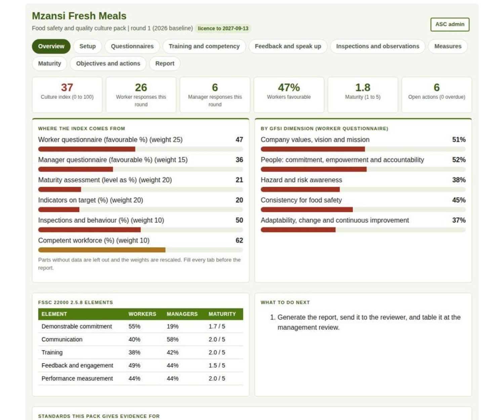
Task: Click the Maturity 1.8 summary card
Action: pos(363,95)
